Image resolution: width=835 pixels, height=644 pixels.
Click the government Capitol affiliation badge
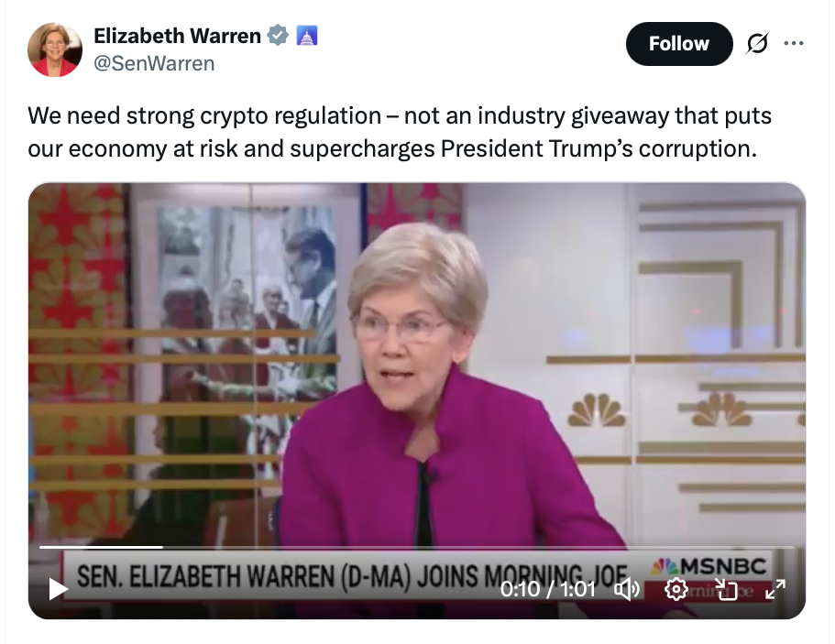point(307,36)
